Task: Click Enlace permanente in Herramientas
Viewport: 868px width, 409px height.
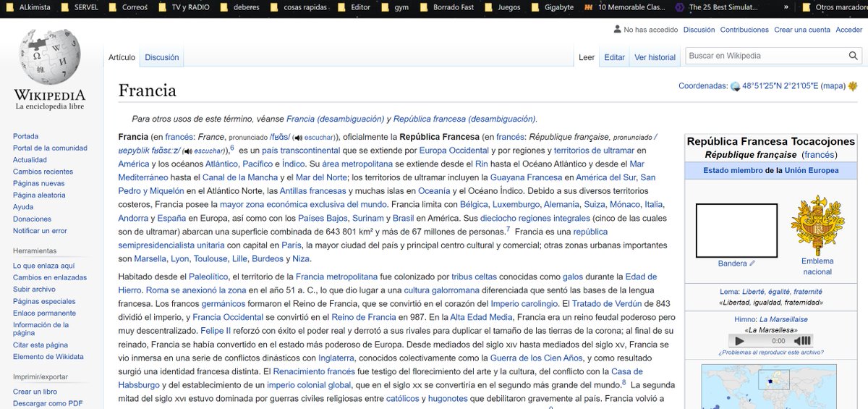Action: 44,313
